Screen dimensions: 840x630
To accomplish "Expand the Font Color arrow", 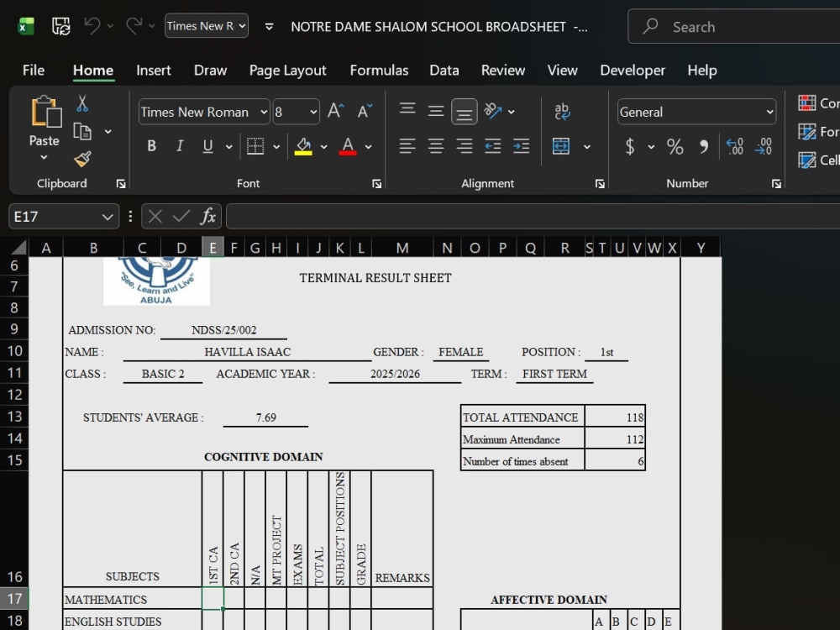I will pyautogui.click(x=369, y=146).
